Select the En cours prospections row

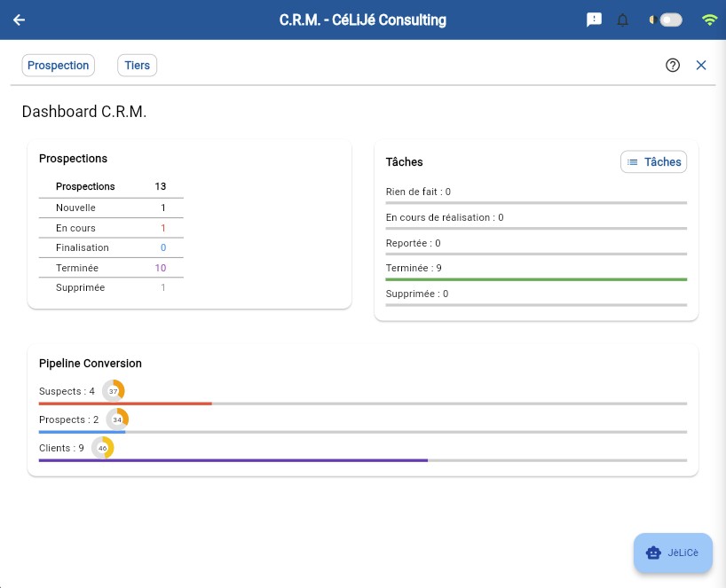[x=111, y=228]
